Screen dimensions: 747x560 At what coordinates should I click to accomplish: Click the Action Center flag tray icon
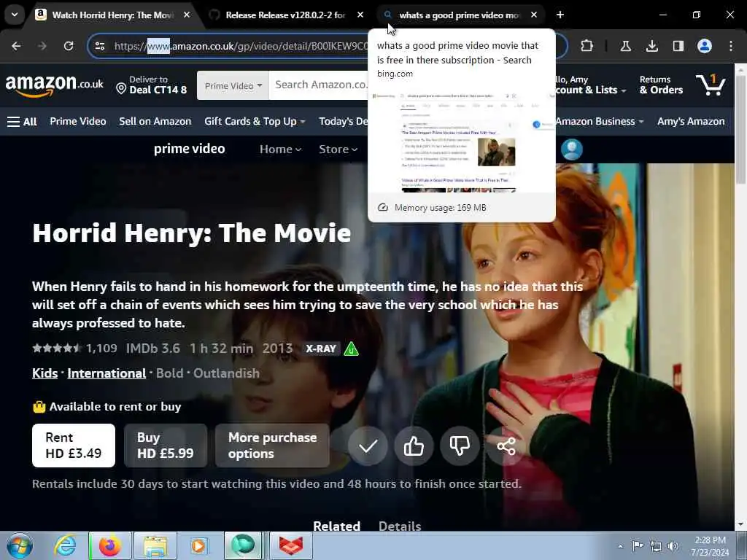click(638, 546)
